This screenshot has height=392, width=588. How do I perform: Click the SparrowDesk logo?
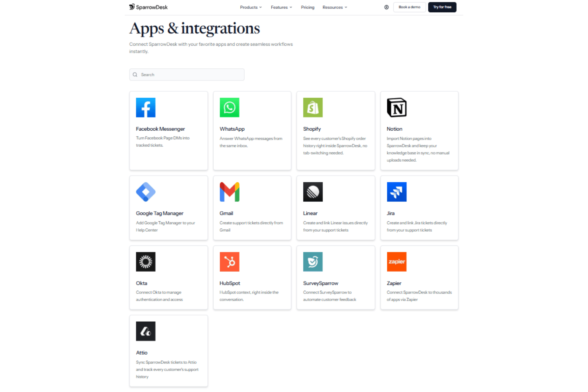pyautogui.click(x=148, y=7)
